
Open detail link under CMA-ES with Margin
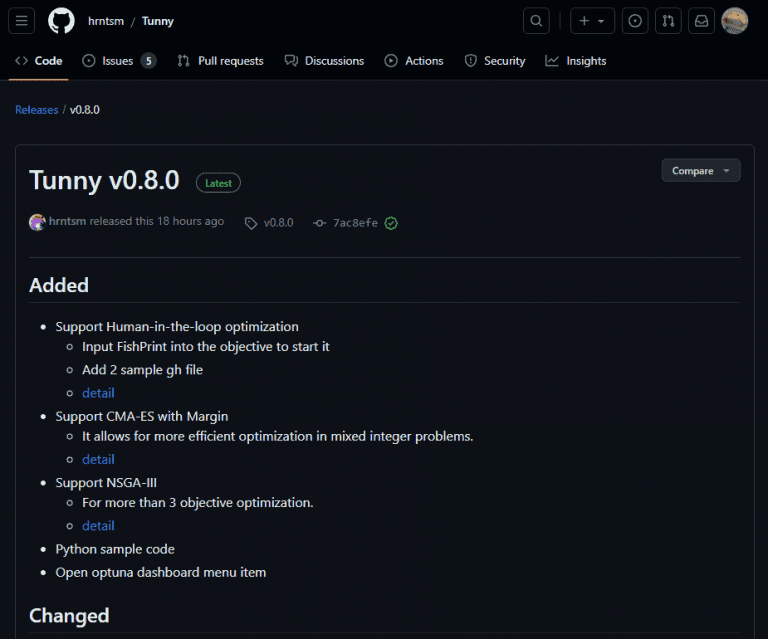(98, 459)
